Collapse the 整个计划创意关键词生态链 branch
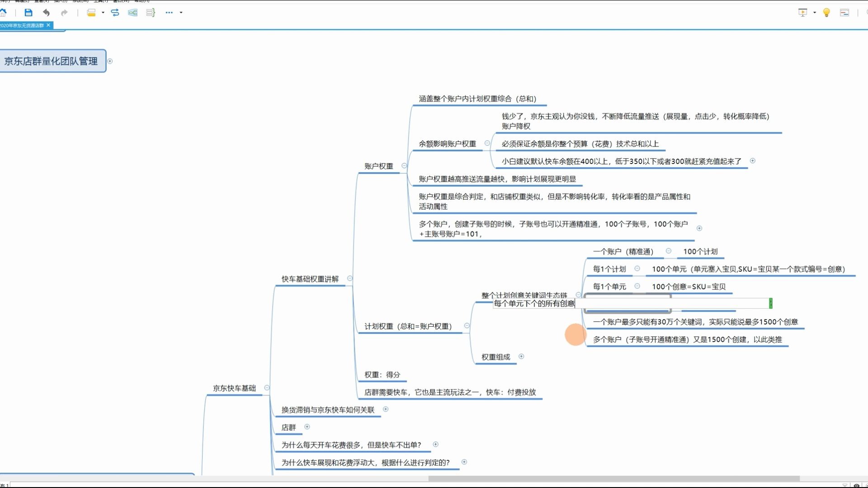868x488 pixels. point(578,295)
